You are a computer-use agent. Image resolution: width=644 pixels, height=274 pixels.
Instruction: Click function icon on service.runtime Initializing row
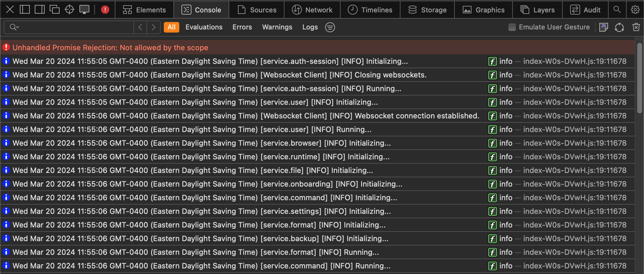tap(492, 157)
